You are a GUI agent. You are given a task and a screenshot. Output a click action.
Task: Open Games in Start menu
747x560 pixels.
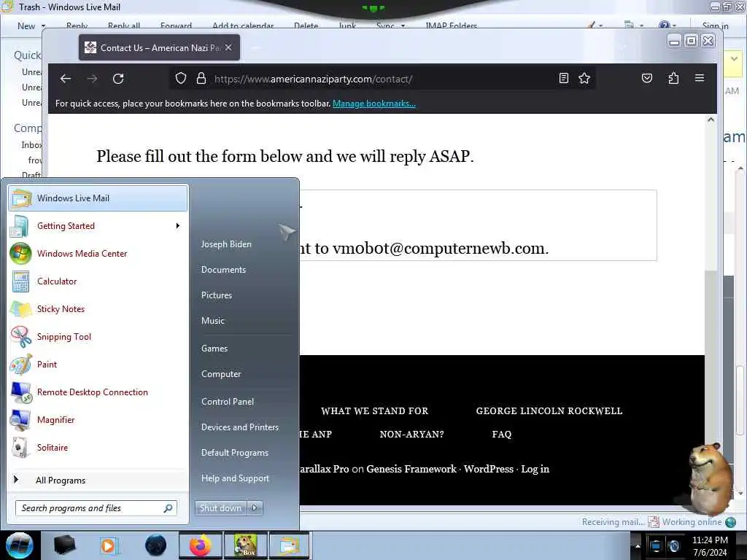pos(214,349)
